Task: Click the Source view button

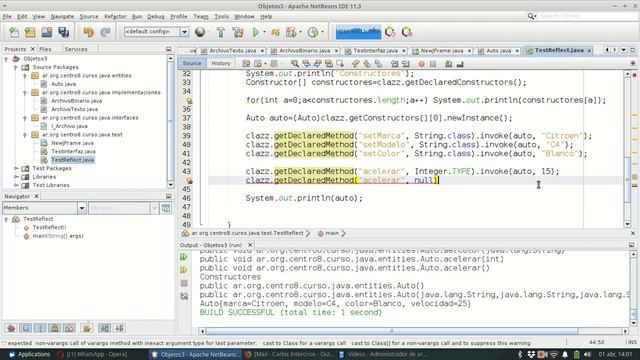Action: click(192, 63)
